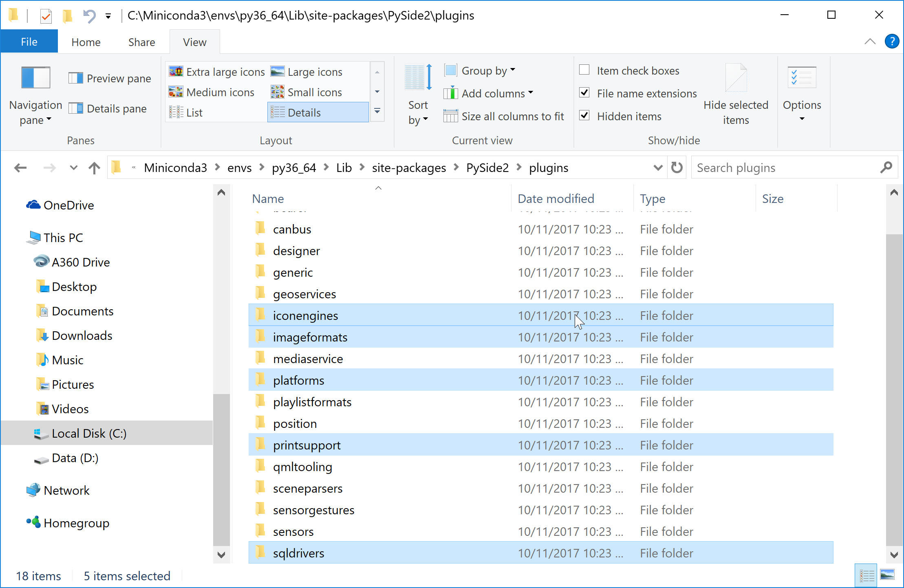The image size is (904, 588).
Task: Click the navigation pane scrollbar up arrow
Action: (221, 192)
